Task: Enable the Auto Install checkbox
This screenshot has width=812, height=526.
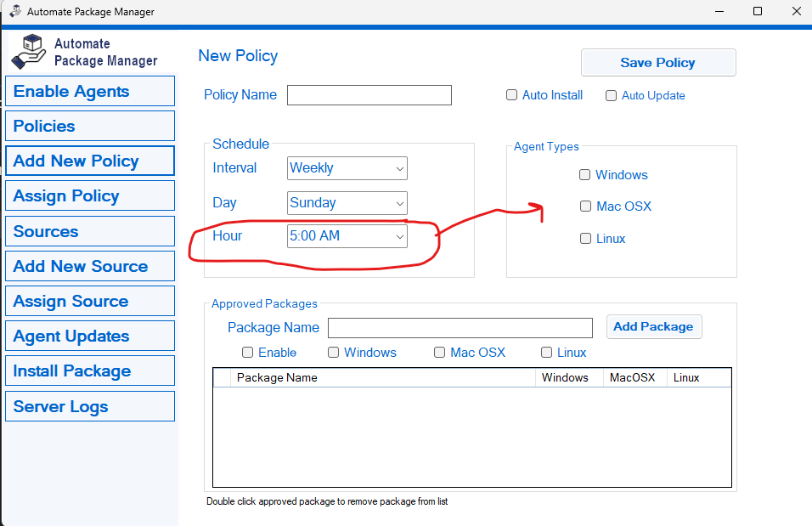Action: coord(512,95)
